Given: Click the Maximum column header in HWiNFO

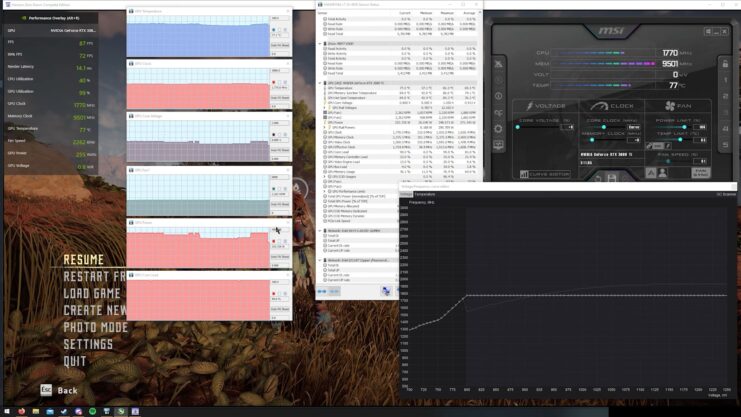Looking at the screenshot, I should pyautogui.click(x=447, y=13).
